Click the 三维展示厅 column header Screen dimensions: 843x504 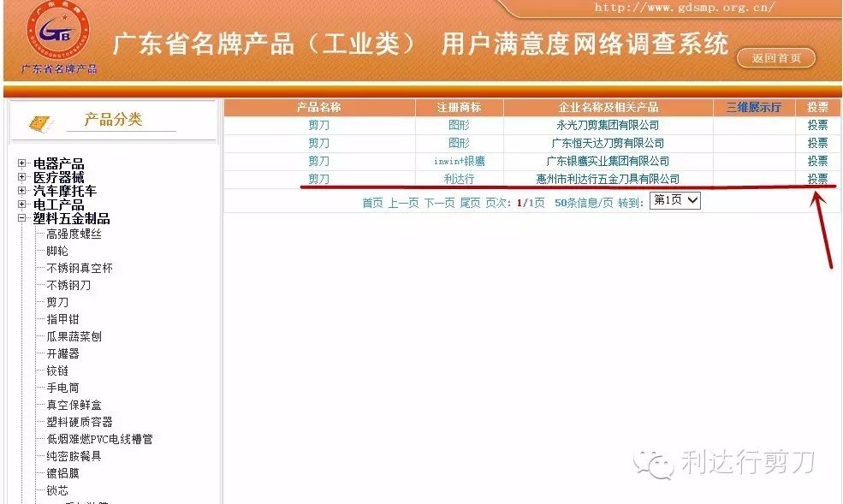coord(754,108)
